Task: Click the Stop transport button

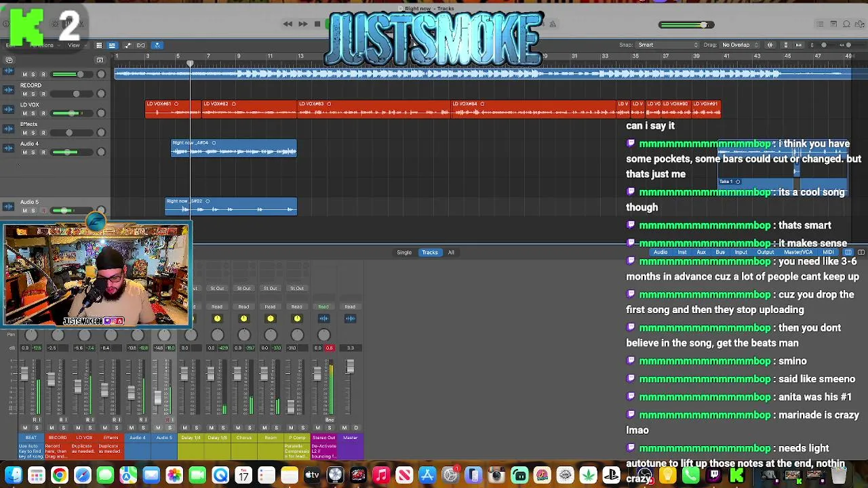Action: point(317,24)
